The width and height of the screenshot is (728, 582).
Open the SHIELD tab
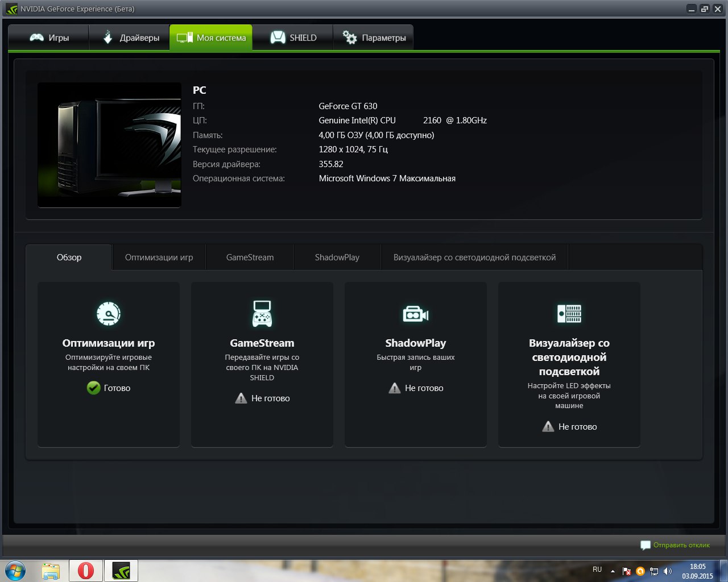[293, 38]
